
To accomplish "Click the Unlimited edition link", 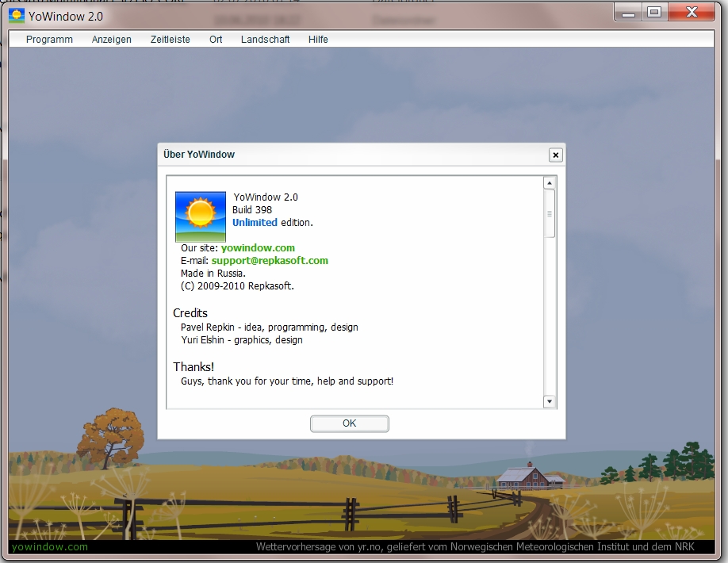I will [x=255, y=222].
